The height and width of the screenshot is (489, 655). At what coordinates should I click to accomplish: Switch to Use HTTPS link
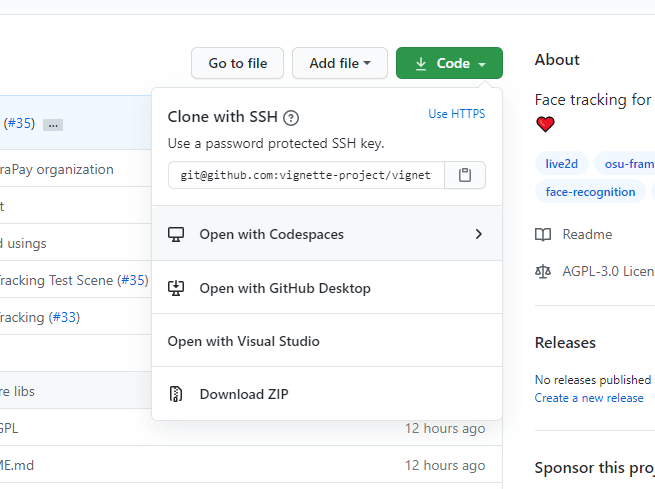(x=457, y=114)
